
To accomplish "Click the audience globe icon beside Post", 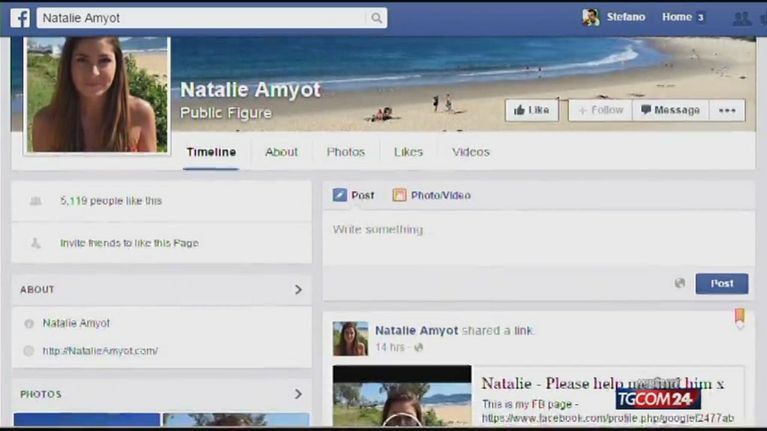I will click(x=680, y=283).
